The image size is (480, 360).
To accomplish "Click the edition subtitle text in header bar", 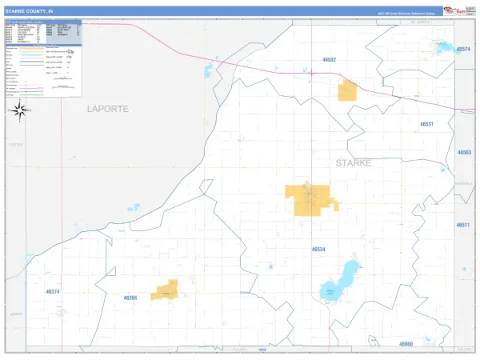I will pos(406,14).
